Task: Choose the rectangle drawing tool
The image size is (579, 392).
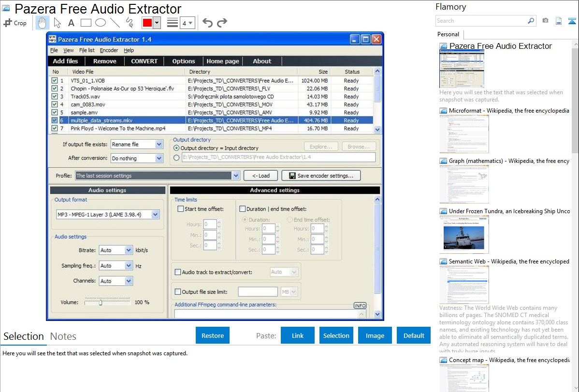Action: [86, 23]
